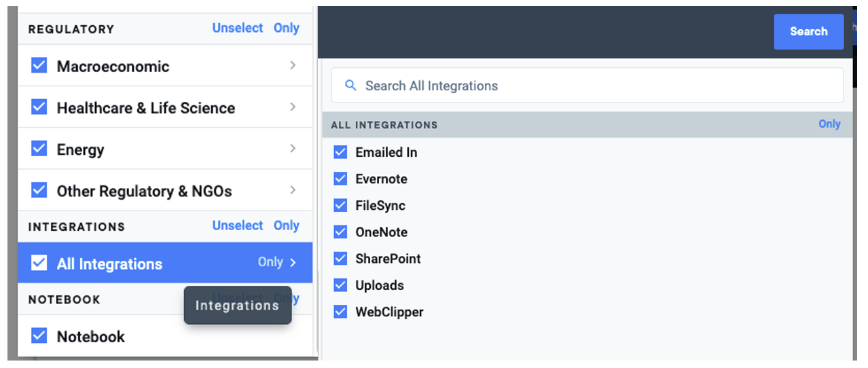The image size is (868, 368).
Task: Click the Evernote label
Action: tap(382, 179)
